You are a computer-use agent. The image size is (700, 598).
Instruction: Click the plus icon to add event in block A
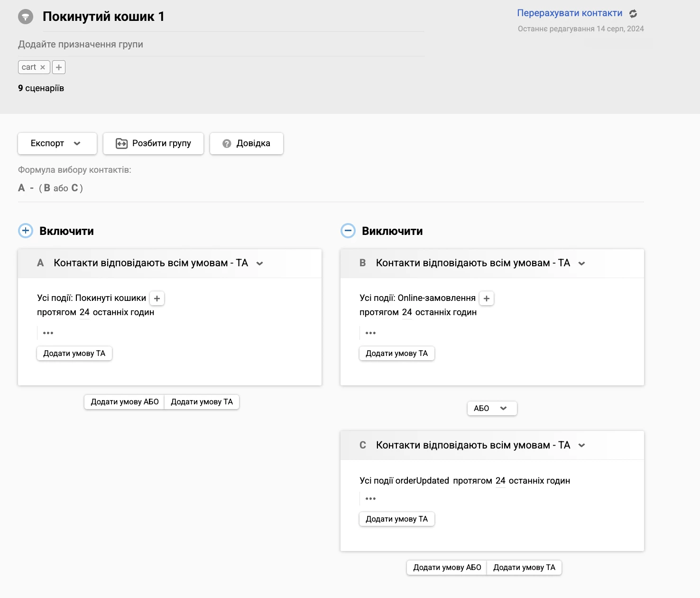(157, 298)
